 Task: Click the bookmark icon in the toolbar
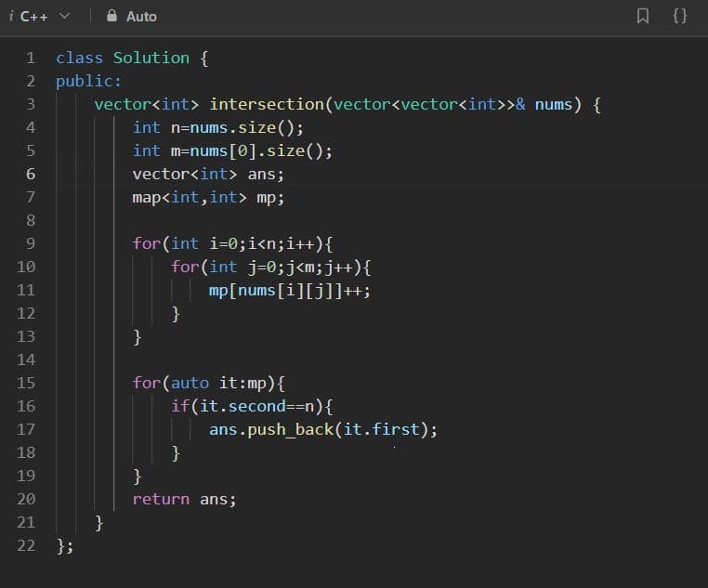point(642,16)
